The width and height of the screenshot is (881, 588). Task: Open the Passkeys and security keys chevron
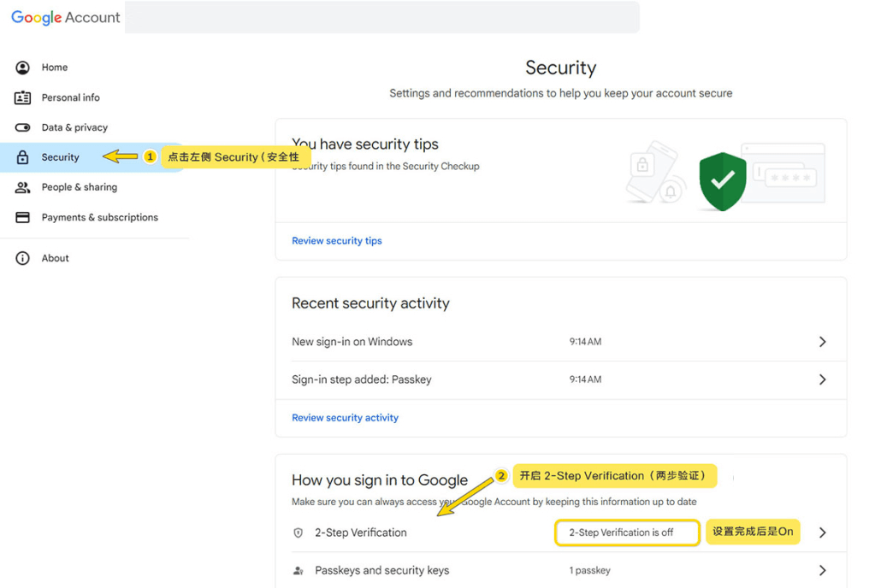[x=822, y=571]
